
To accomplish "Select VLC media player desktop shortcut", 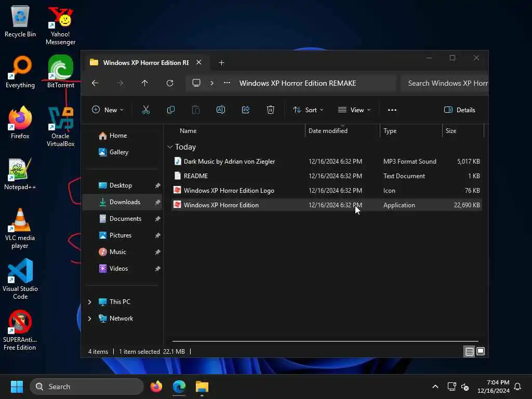I will (20, 229).
